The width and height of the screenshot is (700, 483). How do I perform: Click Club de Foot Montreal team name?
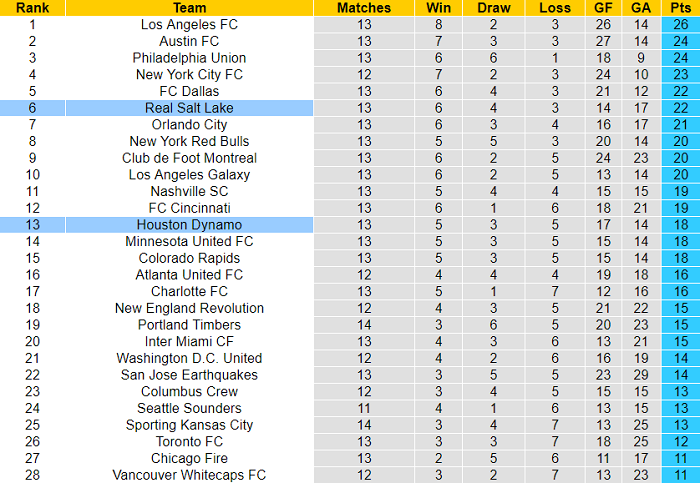click(189, 158)
